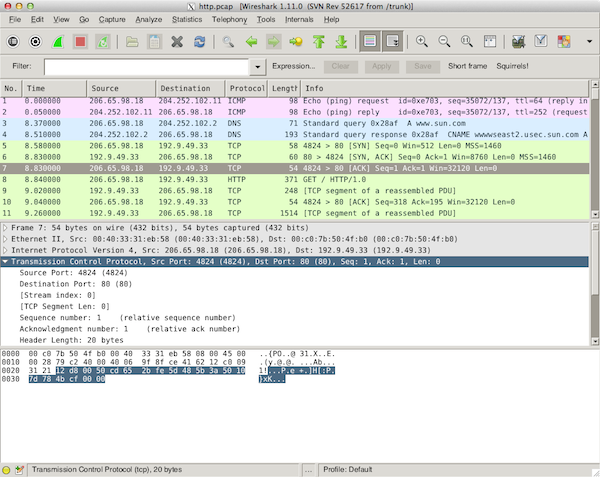The width and height of the screenshot is (600, 477).
Task: Click the stop capture red square icon
Action: click(80, 42)
